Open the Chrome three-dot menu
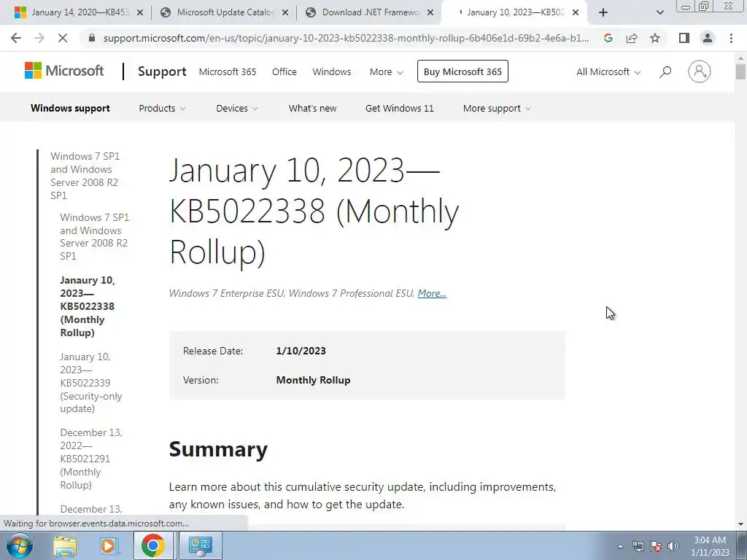747x560 pixels. [731, 38]
